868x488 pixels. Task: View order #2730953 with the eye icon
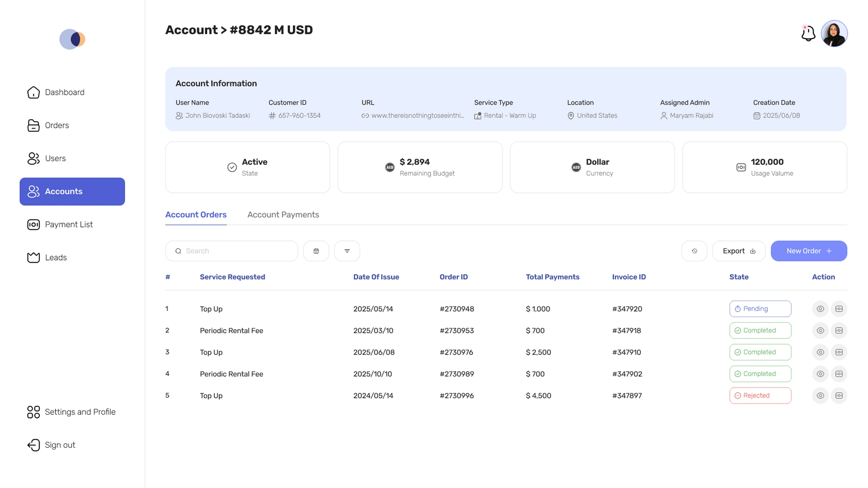[820, 330]
